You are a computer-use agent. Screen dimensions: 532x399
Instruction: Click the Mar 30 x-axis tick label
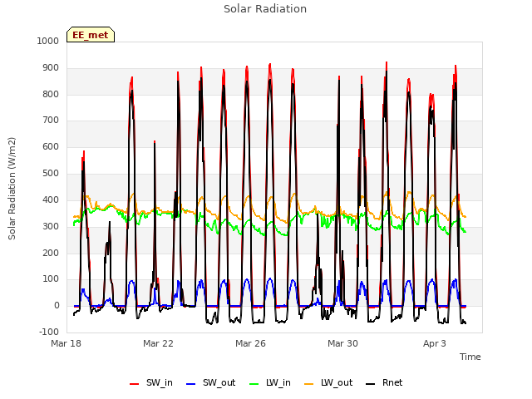pos(342,343)
